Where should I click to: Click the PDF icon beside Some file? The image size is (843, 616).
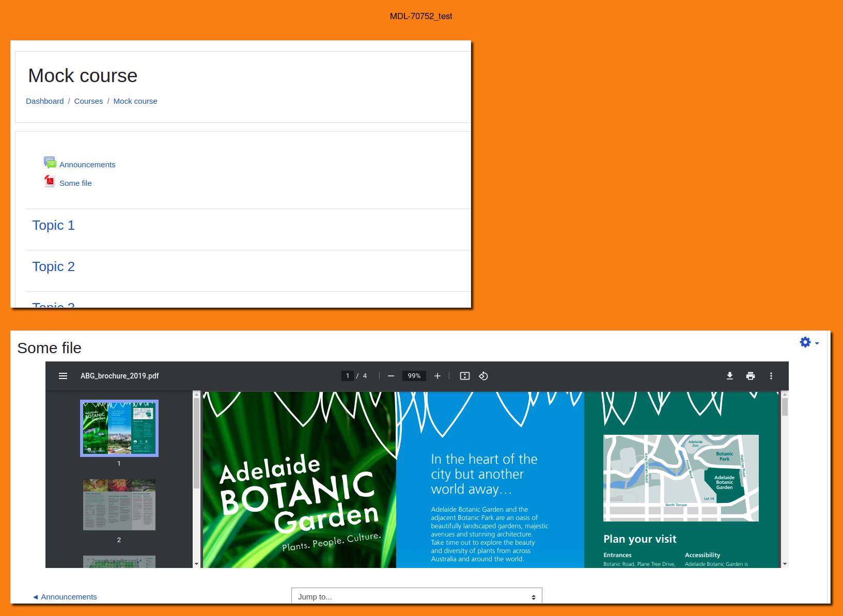pyautogui.click(x=50, y=181)
